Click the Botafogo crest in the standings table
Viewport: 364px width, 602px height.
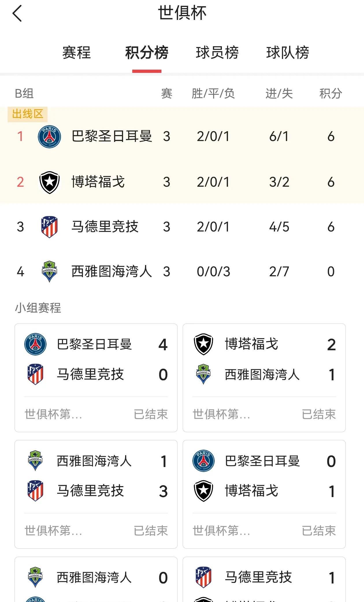point(49,182)
